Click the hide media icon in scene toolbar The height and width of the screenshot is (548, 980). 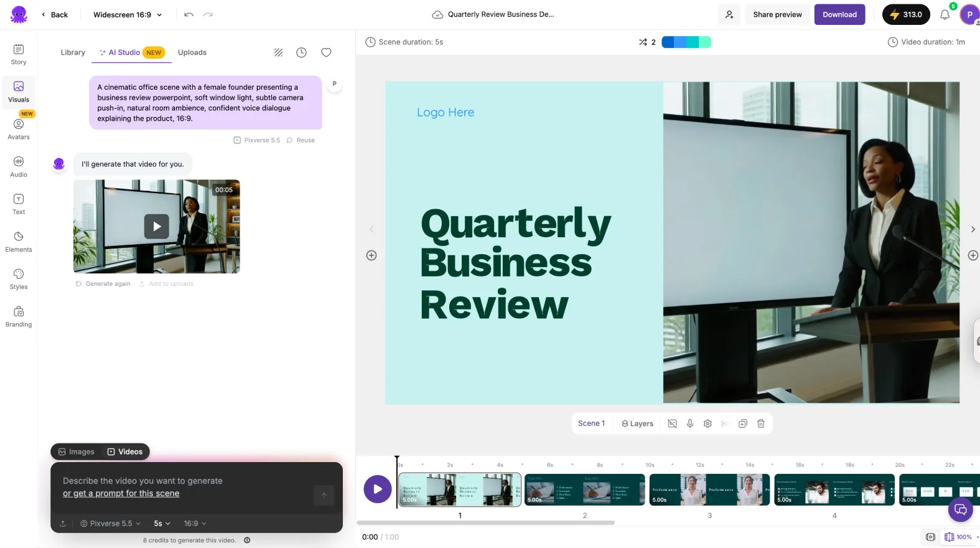point(672,423)
